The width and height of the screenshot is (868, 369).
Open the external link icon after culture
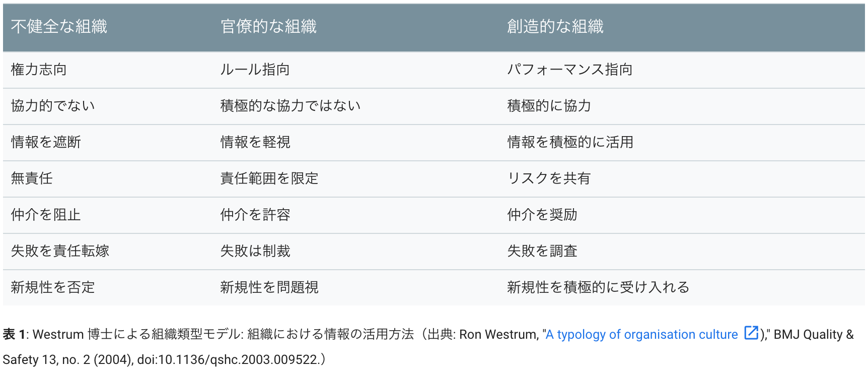point(751,333)
